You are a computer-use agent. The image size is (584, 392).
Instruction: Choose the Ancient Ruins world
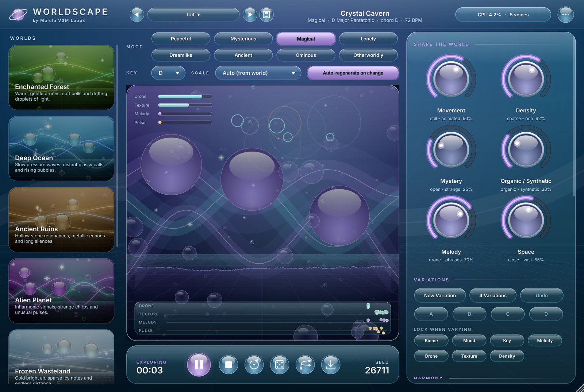pos(61,220)
